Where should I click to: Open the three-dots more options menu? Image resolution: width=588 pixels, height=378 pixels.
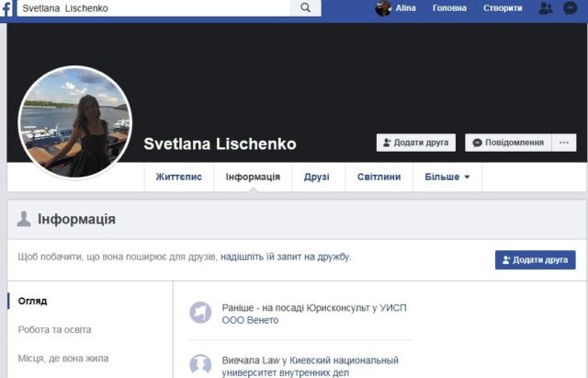[563, 143]
